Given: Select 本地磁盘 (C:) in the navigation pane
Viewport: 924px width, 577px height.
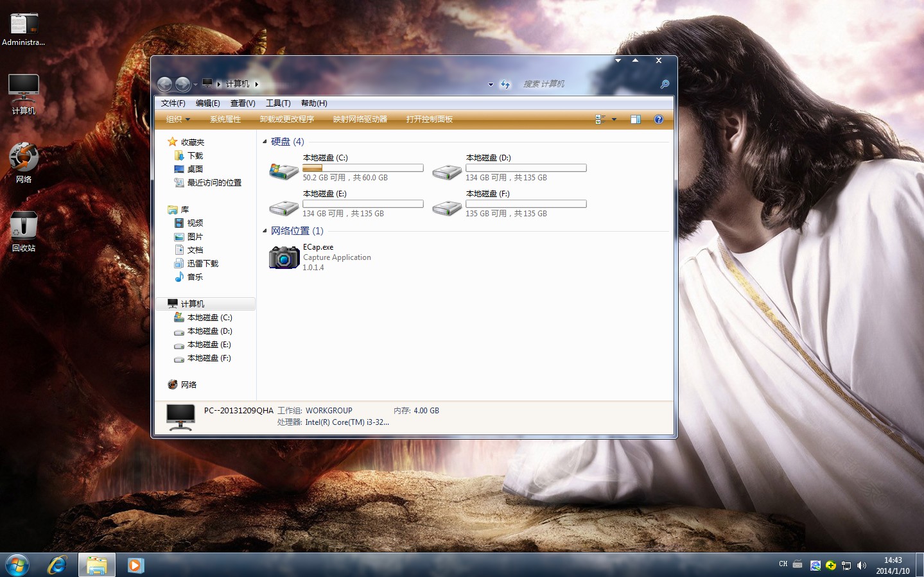Looking at the screenshot, I should coord(203,318).
